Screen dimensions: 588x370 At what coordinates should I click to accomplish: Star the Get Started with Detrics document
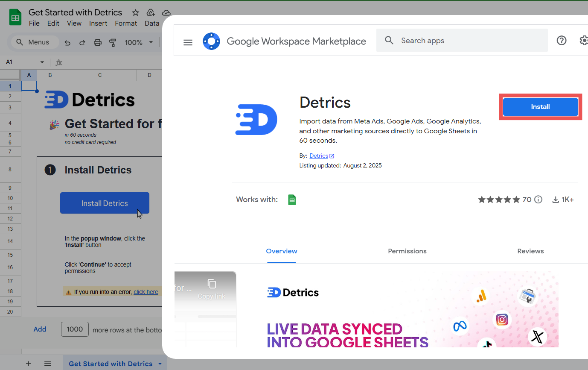pos(135,12)
